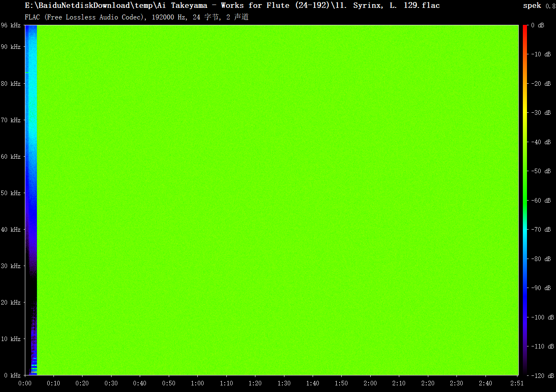Click the 20 kHz frequency label
The image size is (556, 392).
coord(11,302)
